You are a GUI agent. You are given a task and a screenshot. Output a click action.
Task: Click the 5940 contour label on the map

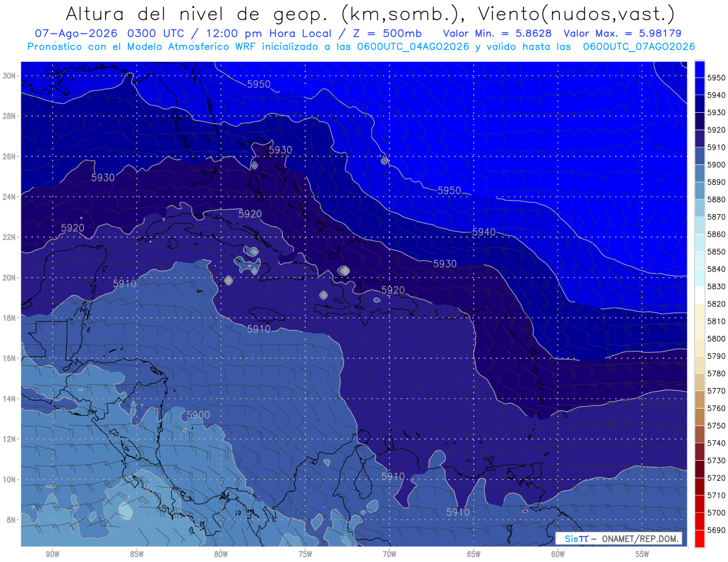(484, 232)
